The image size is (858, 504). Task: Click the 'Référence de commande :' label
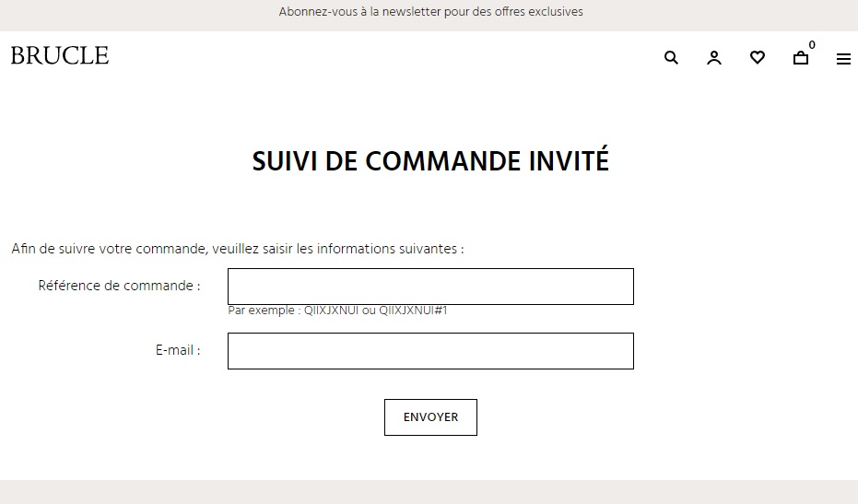click(119, 286)
